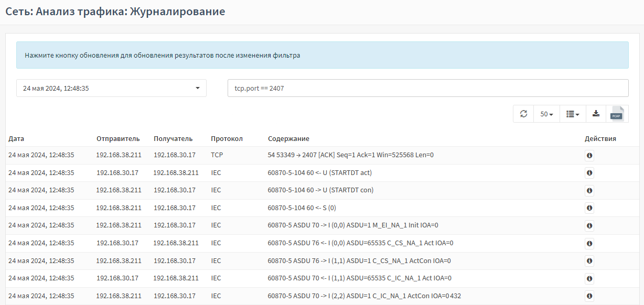Click the Протокол column header
This screenshot has width=644, height=305.
(x=227, y=139)
